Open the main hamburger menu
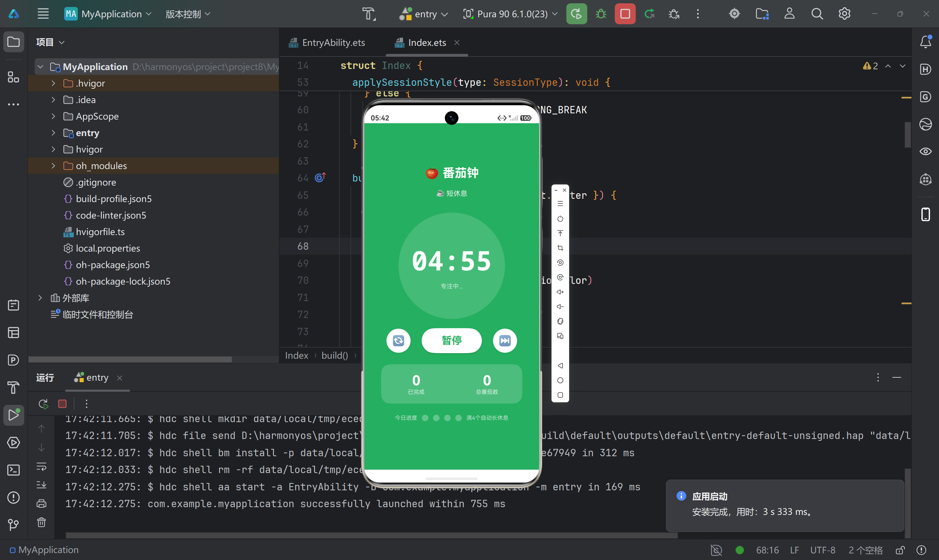The width and height of the screenshot is (939, 560). pos(43,14)
